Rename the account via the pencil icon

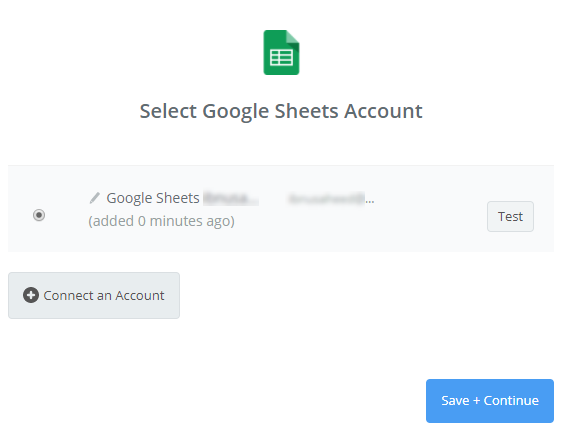click(95, 198)
